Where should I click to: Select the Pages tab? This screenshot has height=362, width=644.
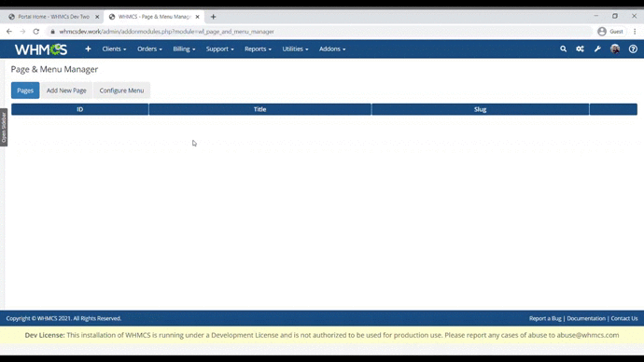25,90
